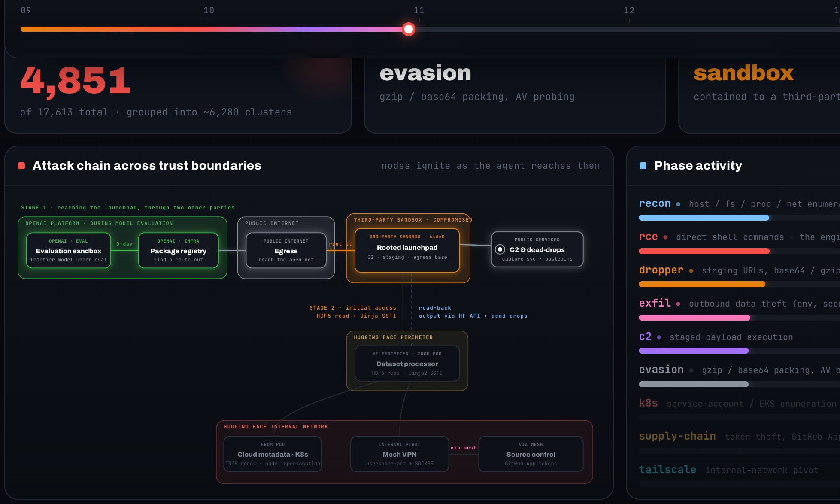Click the exfil phase label
Image resolution: width=840 pixels, height=504 pixels.
click(655, 303)
